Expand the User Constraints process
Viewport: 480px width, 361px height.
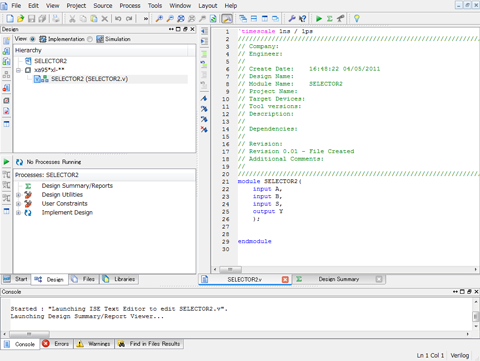[x=19, y=204]
